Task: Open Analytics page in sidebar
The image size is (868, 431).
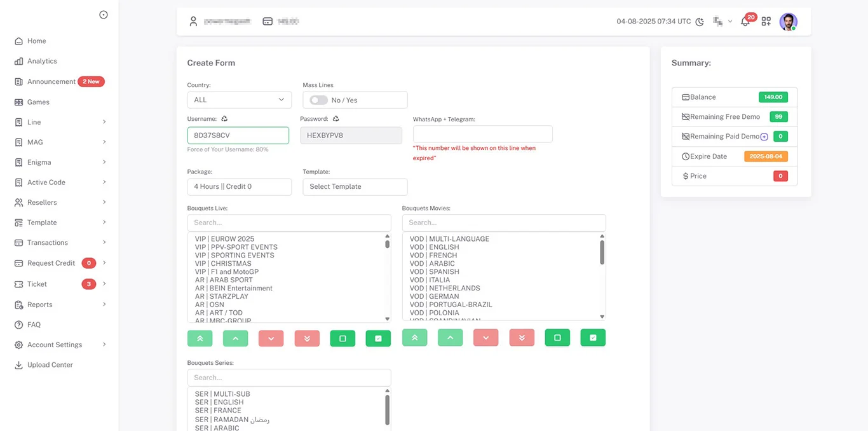Action: coord(42,61)
